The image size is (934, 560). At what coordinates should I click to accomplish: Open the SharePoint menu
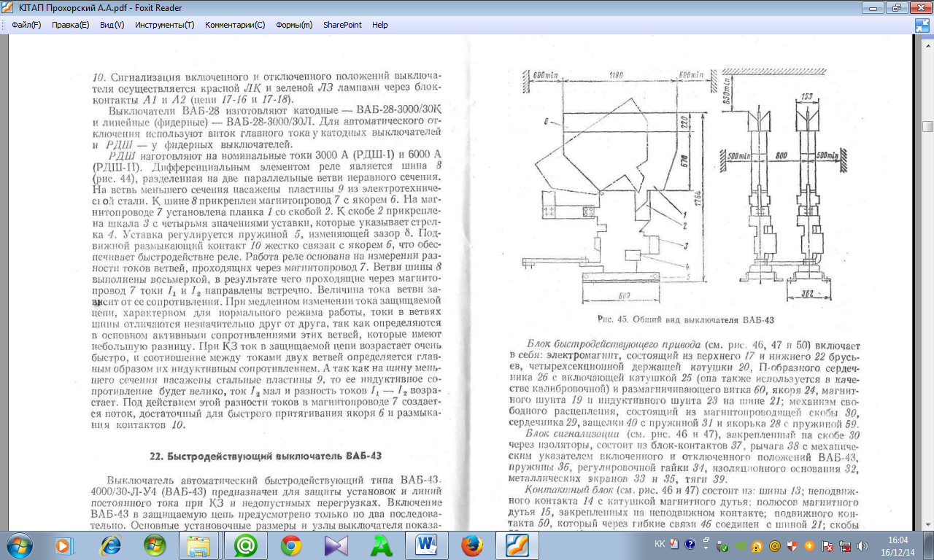click(x=342, y=25)
